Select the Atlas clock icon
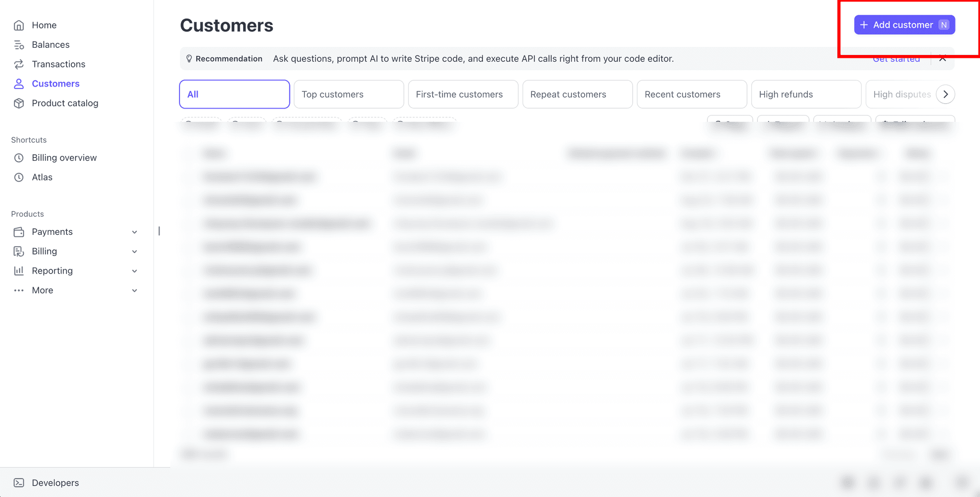Image resolution: width=980 pixels, height=497 pixels. pyautogui.click(x=19, y=177)
